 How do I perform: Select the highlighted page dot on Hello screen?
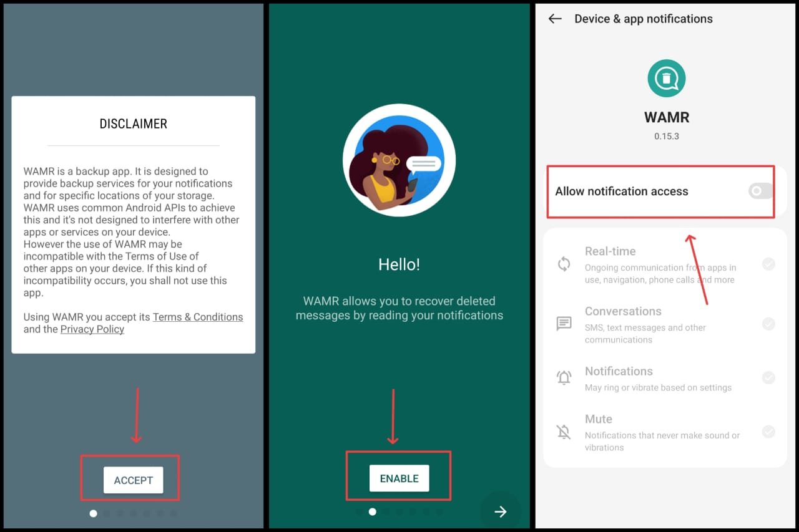[x=372, y=511]
